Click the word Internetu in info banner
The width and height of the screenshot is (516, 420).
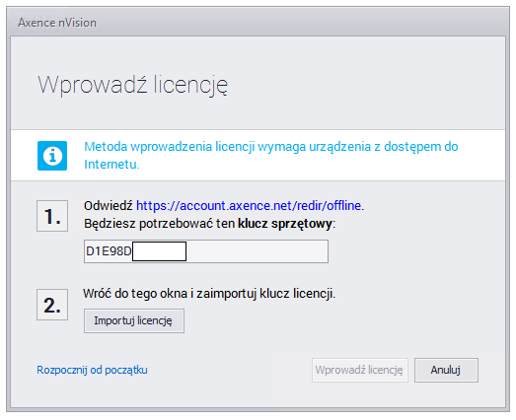pyautogui.click(x=111, y=164)
